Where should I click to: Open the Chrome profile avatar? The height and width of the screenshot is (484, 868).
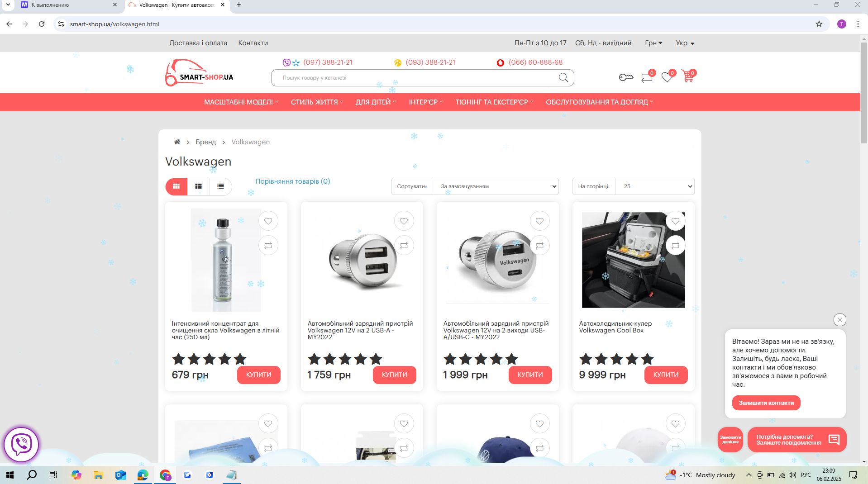click(x=842, y=24)
